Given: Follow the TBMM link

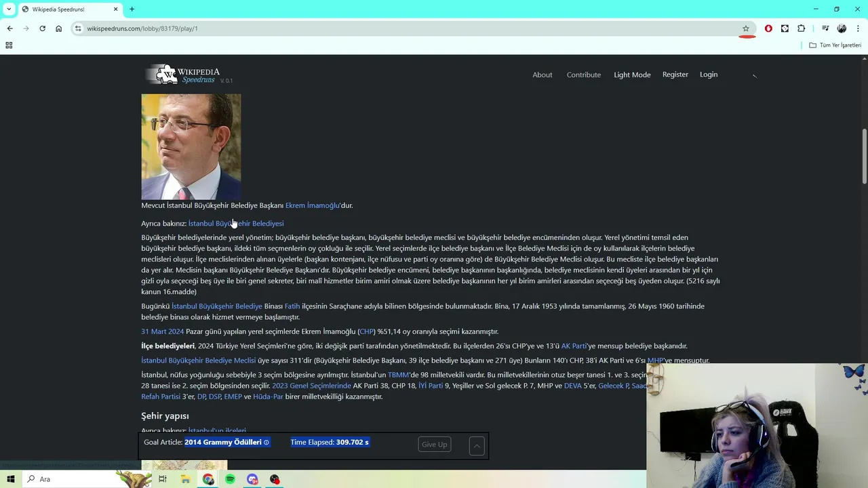Looking at the screenshot, I should [x=398, y=375].
